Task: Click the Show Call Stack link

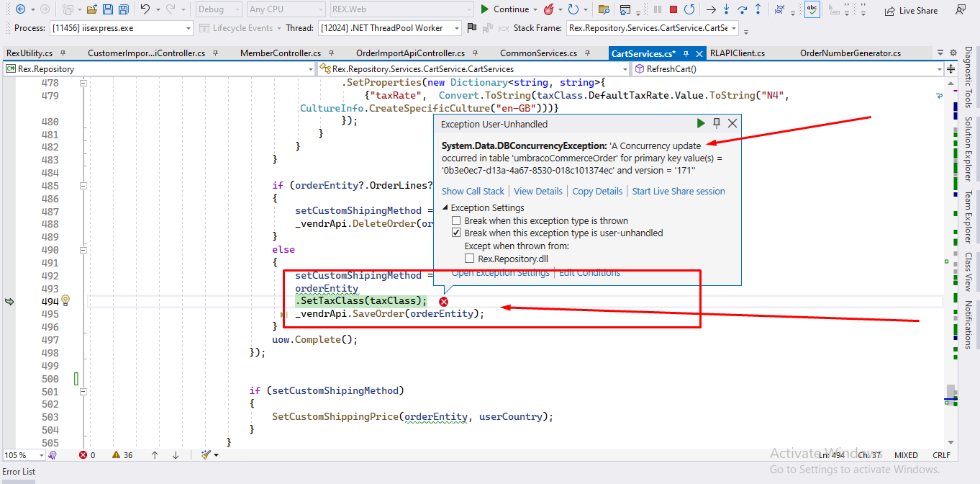Action: click(x=473, y=192)
